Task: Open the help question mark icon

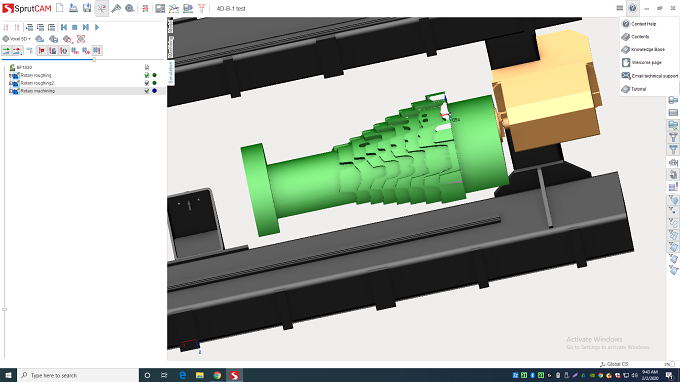Action: [x=633, y=8]
